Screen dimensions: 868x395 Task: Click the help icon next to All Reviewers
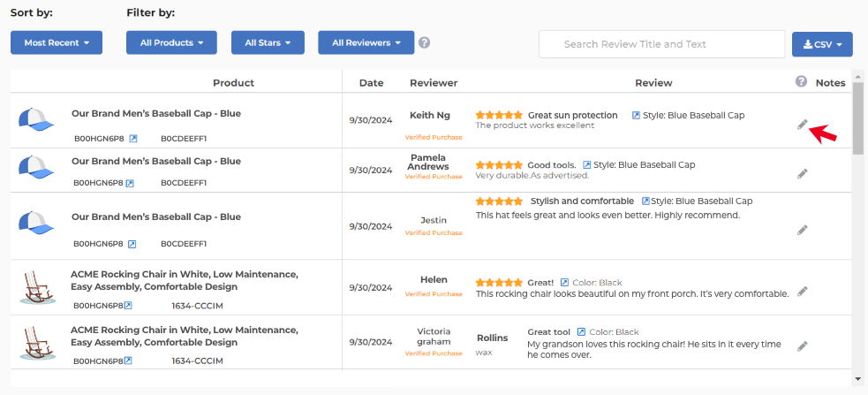425,42
